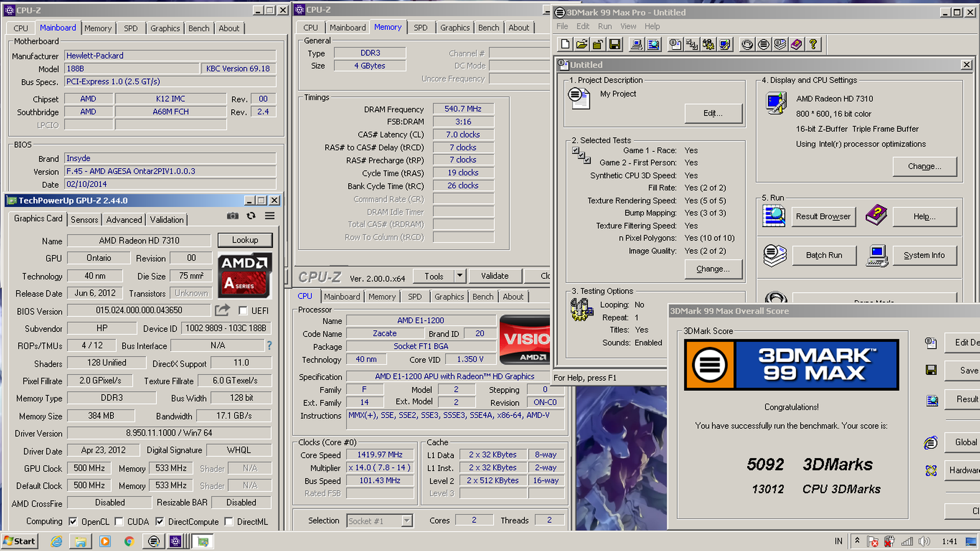Open the Tools dropdown arrow in CPU-Z

tap(460, 276)
